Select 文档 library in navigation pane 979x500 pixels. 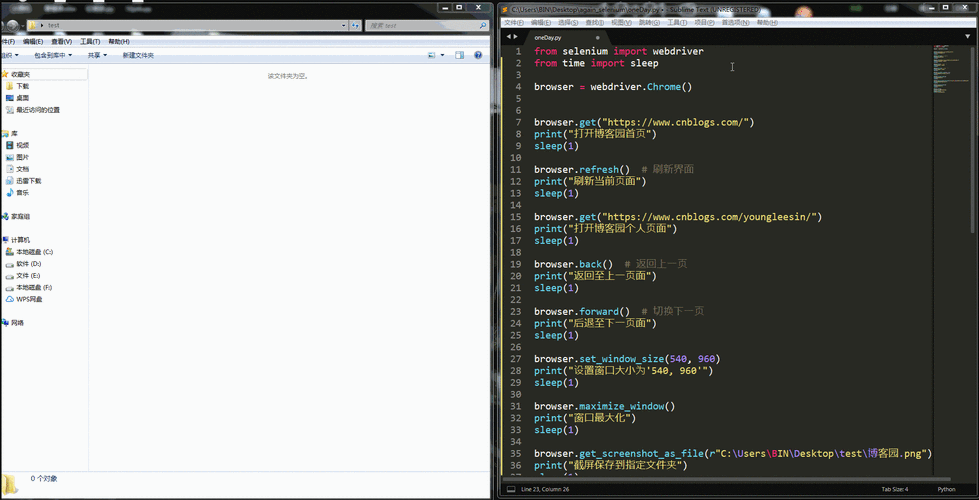(22, 169)
